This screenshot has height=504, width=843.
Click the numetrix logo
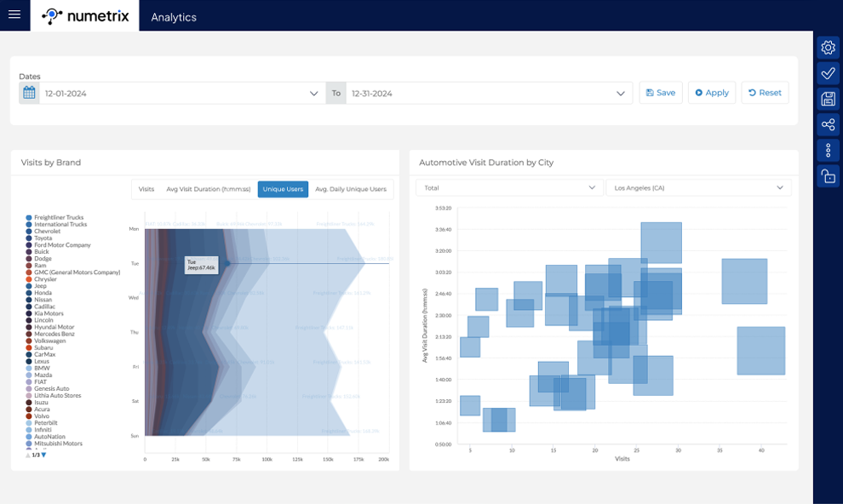85,16
